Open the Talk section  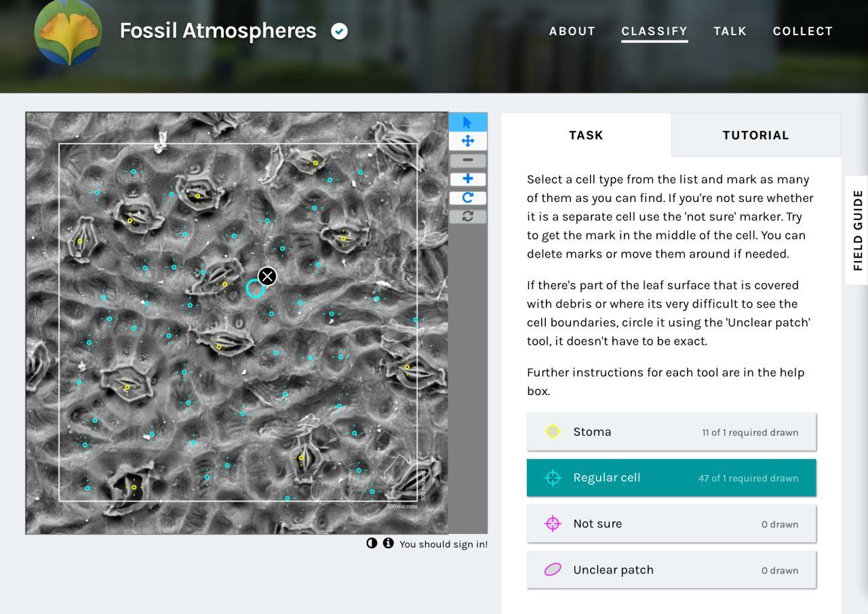[x=730, y=31]
